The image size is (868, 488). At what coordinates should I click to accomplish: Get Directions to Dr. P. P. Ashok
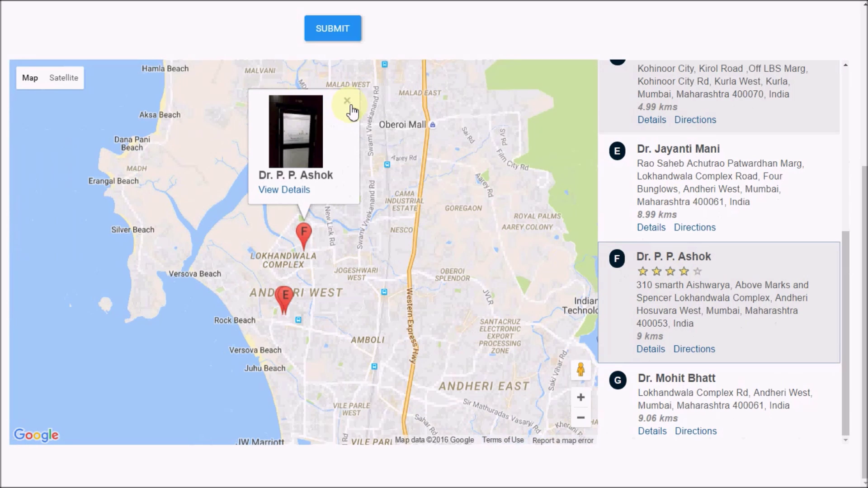point(694,349)
